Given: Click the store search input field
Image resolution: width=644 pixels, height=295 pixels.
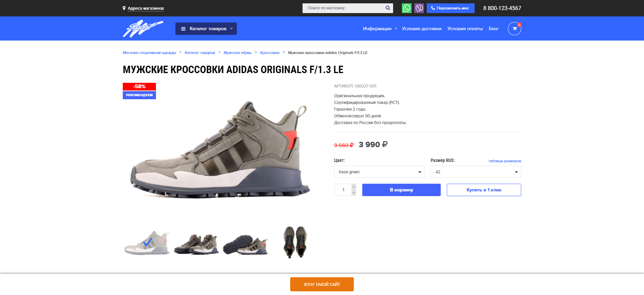Looking at the screenshot, I should pos(344,8).
